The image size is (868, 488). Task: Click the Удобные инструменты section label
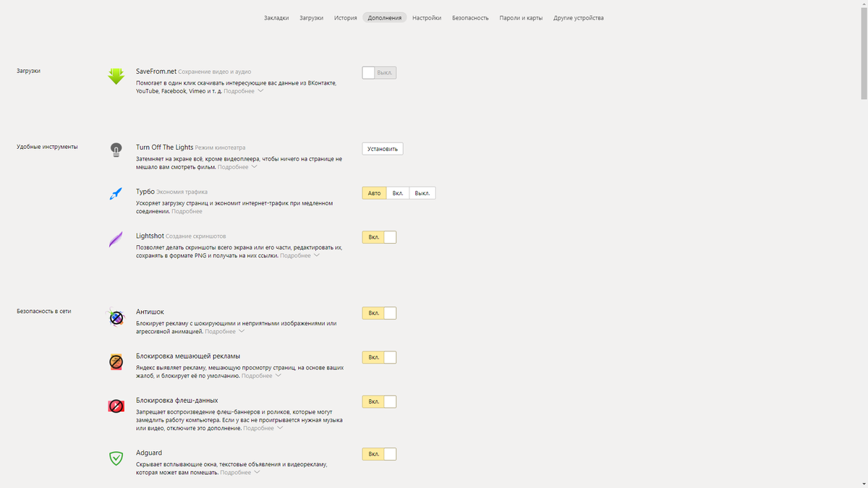pyautogui.click(x=47, y=147)
